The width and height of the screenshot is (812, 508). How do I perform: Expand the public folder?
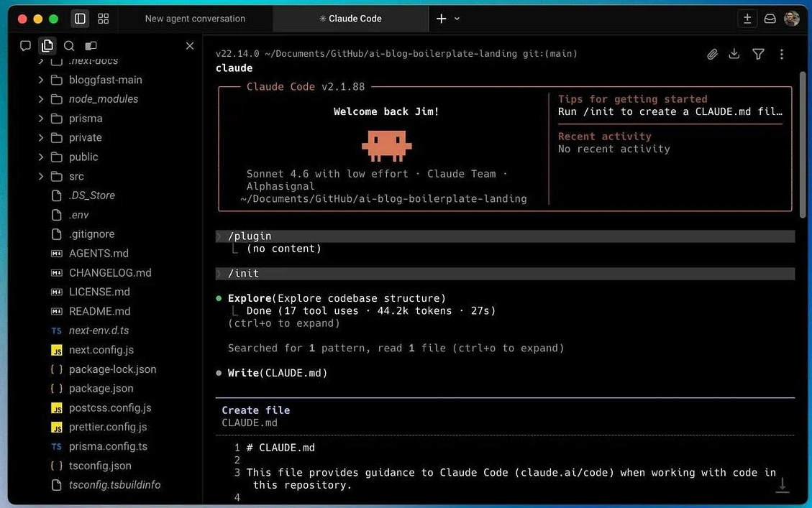(x=41, y=157)
